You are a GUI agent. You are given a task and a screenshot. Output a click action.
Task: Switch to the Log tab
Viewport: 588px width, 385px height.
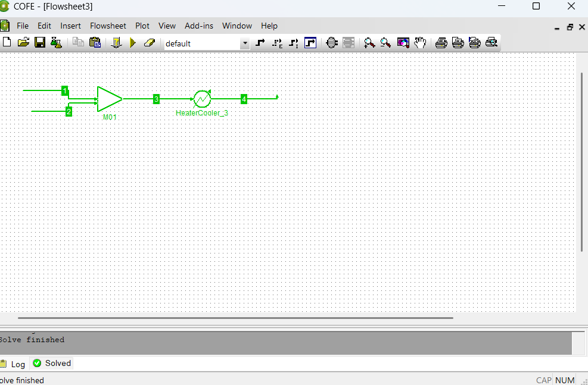pos(17,364)
